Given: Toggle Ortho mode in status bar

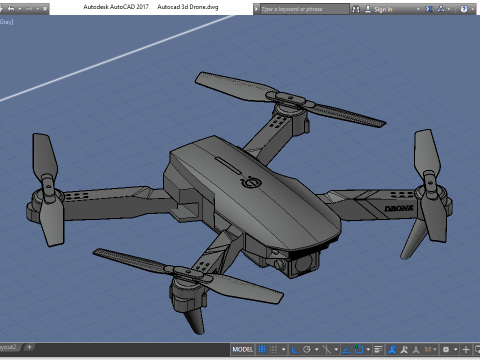Looking at the screenshot, I should 295,349.
